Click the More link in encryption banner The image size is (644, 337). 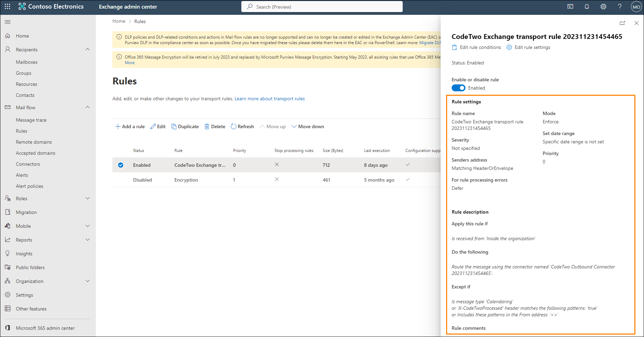(x=130, y=63)
